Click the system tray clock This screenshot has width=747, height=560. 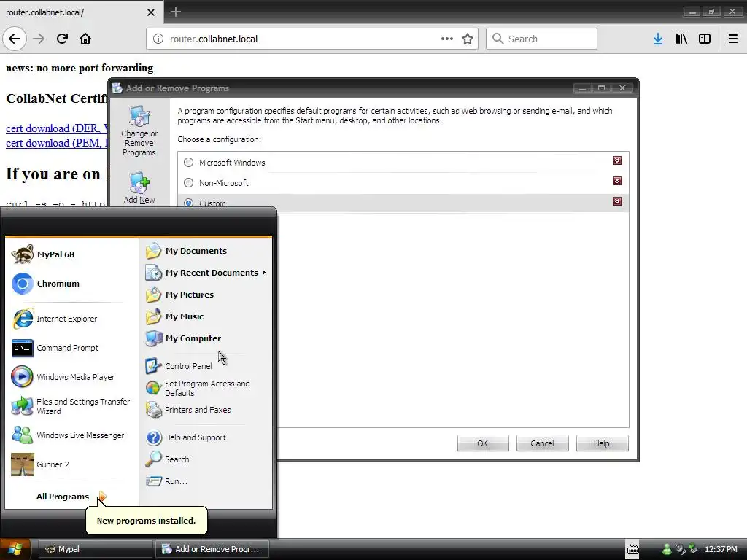click(x=721, y=549)
